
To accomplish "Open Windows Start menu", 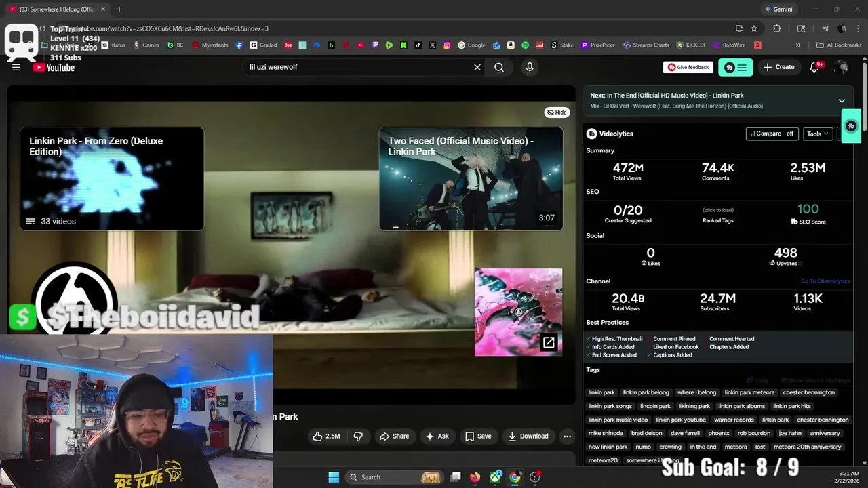I will [334, 477].
